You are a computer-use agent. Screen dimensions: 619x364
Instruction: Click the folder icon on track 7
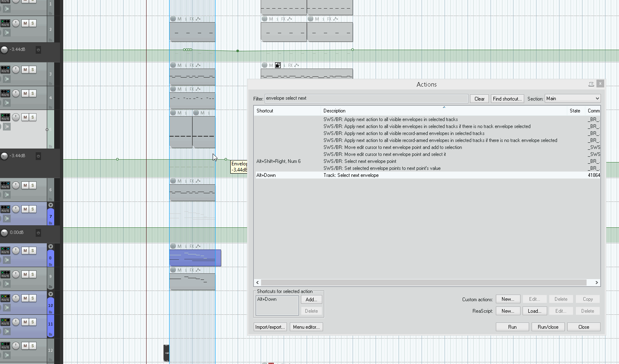[50, 223]
